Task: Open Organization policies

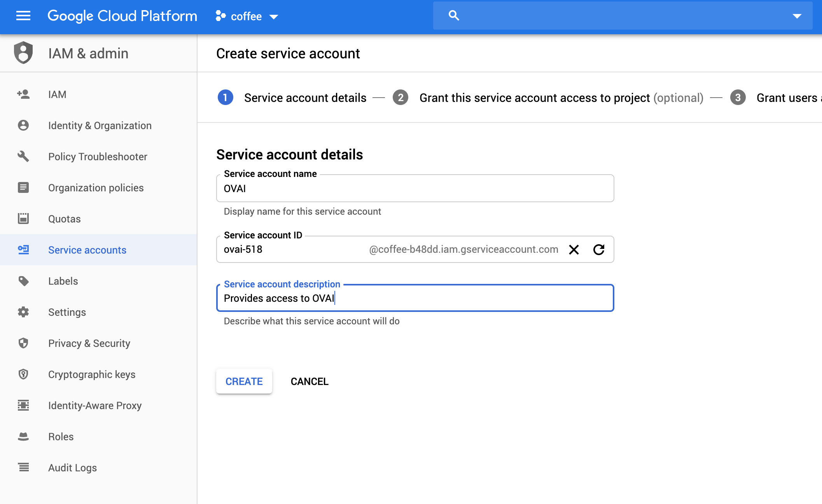Action: pyautogui.click(x=98, y=187)
